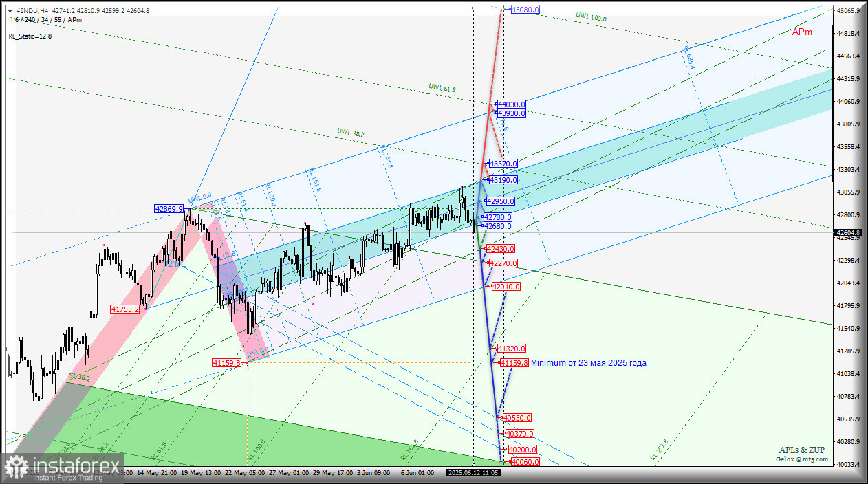Click the 42869.9 swing high label

169,209
